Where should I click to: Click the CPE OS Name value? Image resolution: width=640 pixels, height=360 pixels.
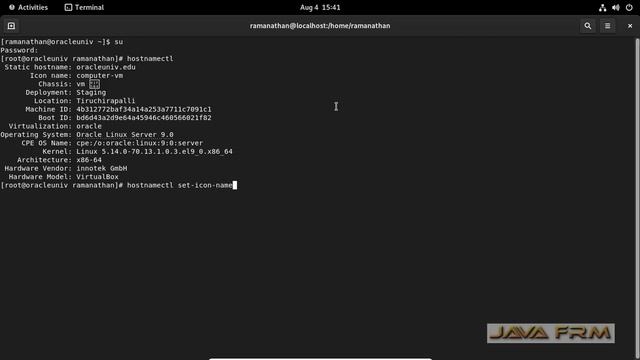[x=140, y=143]
